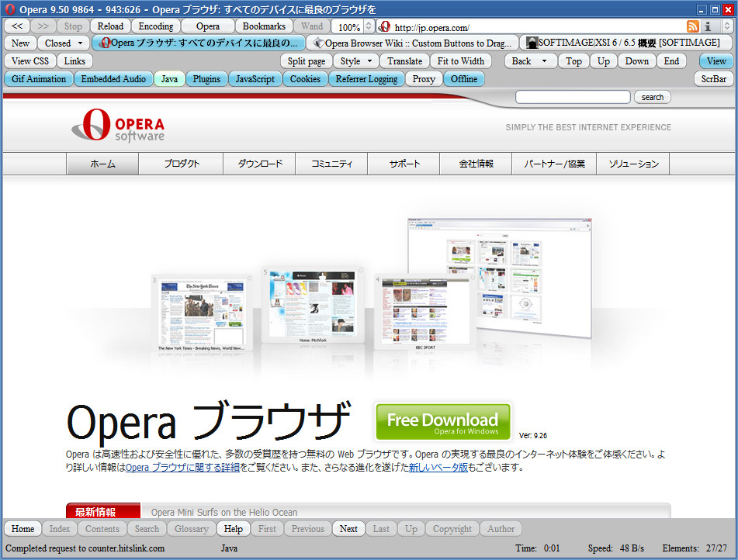Viewport: 738px width, 560px height.
Task: Click the Home navigation bar button
Action: click(x=23, y=529)
